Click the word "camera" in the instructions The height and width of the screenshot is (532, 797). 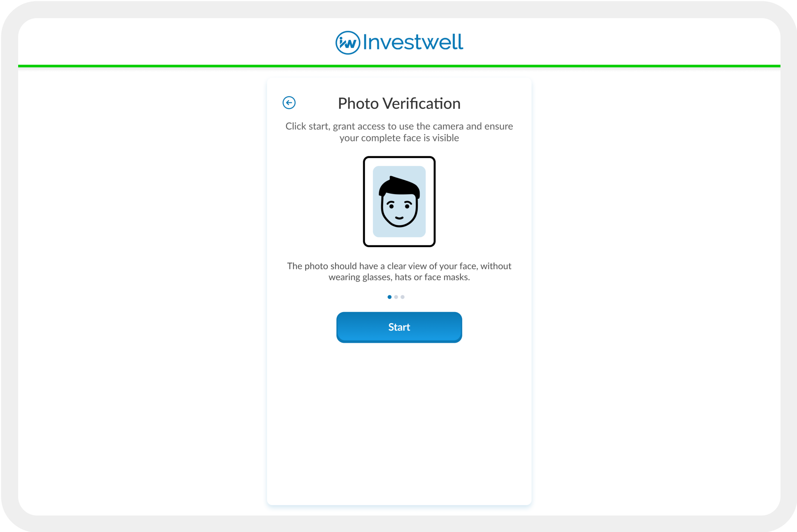[x=448, y=126]
